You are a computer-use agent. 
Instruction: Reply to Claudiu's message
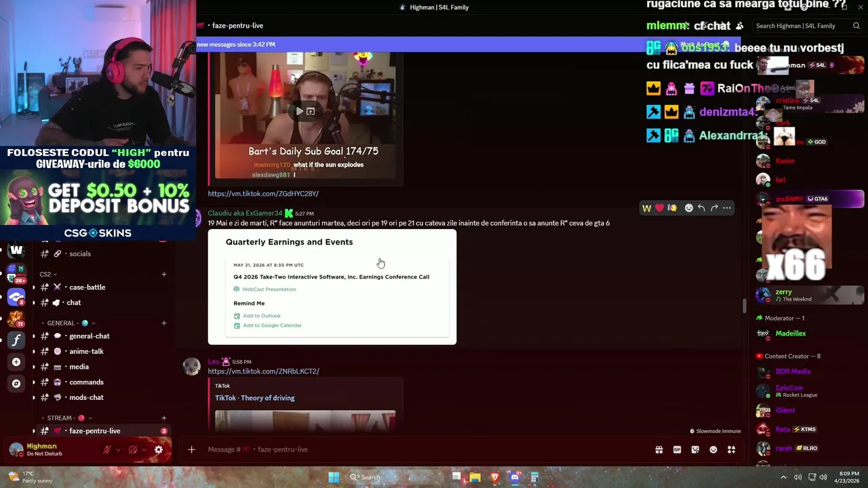[701, 208]
